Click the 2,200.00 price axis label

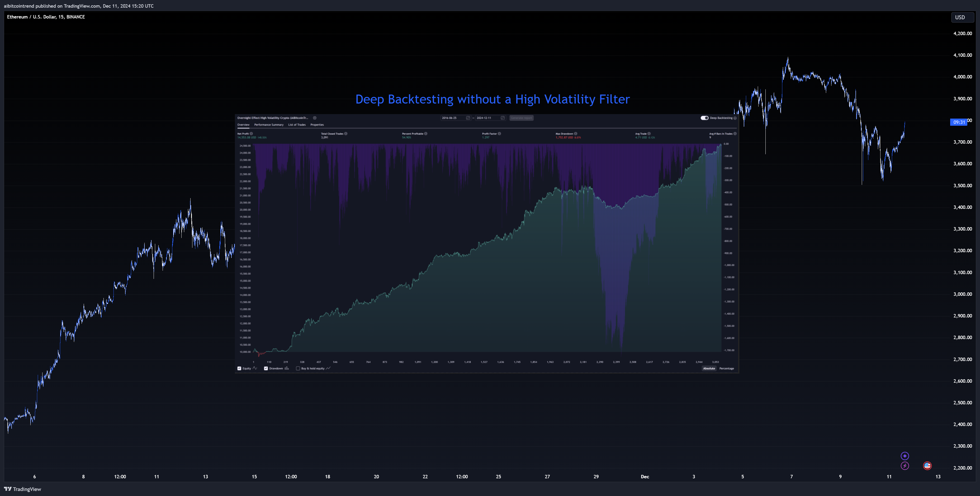963,468
